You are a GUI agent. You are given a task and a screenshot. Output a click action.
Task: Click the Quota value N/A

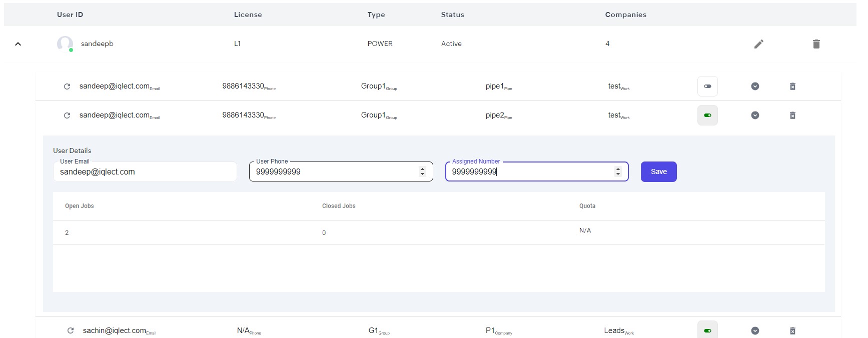coord(585,230)
